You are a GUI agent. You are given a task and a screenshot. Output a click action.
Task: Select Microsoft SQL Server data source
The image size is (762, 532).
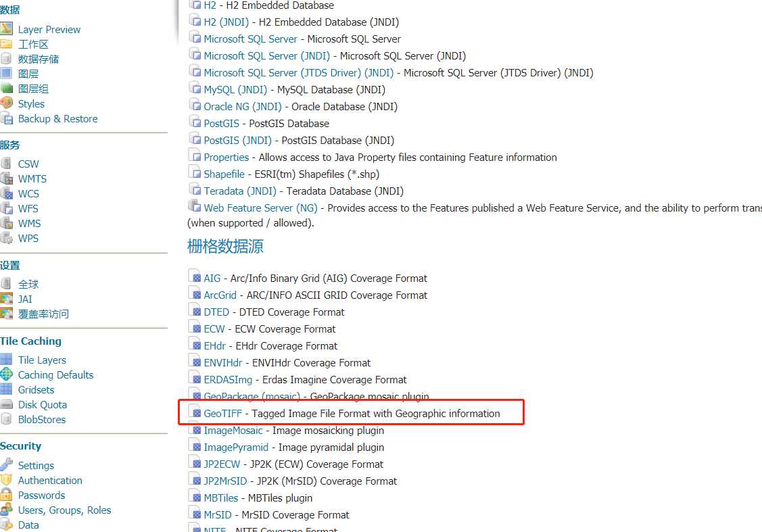[250, 39]
